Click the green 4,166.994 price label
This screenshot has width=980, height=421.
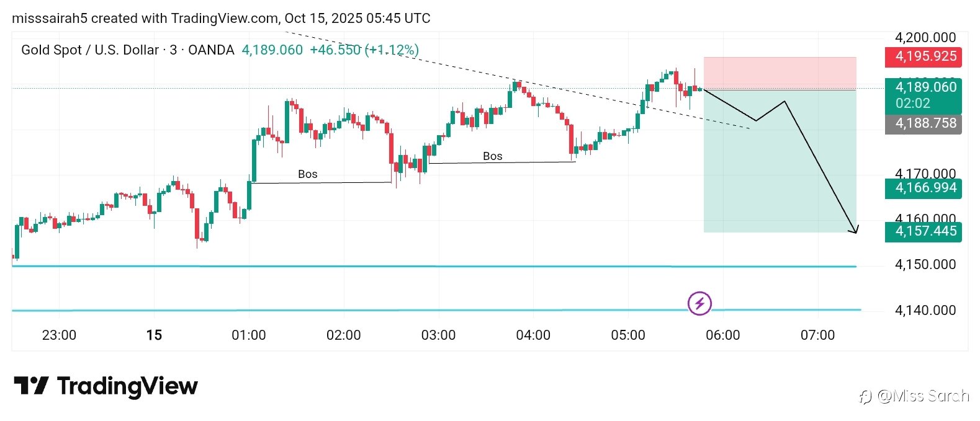(x=923, y=188)
